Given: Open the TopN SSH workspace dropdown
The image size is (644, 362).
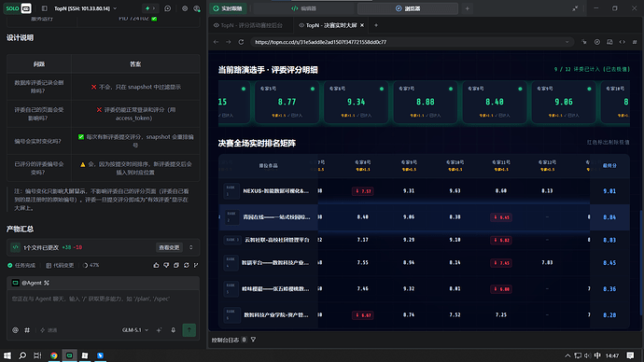Looking at the screenshot, I should (86, 8).
